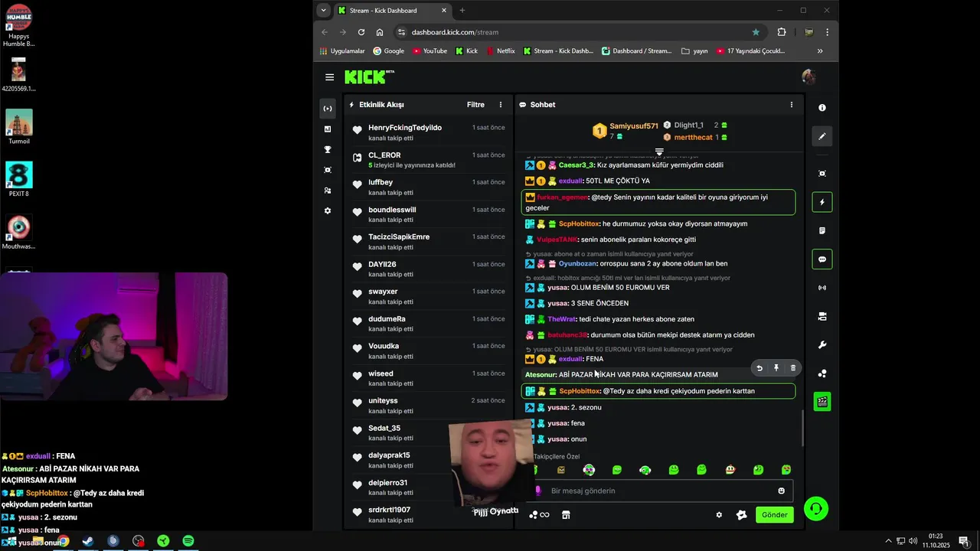This screenshot has width=980, height=551.
Task: Select DAYII26 follower row
Action: (429, 269)
